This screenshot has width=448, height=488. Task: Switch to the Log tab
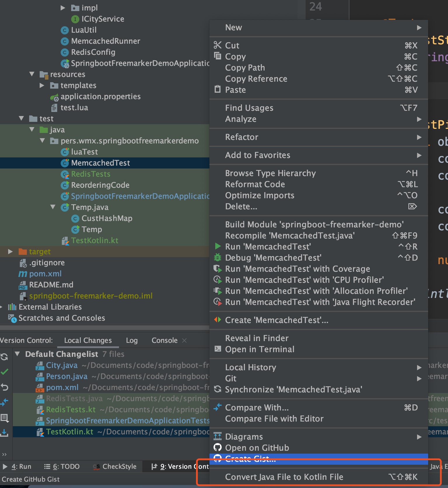pos(132,340)
